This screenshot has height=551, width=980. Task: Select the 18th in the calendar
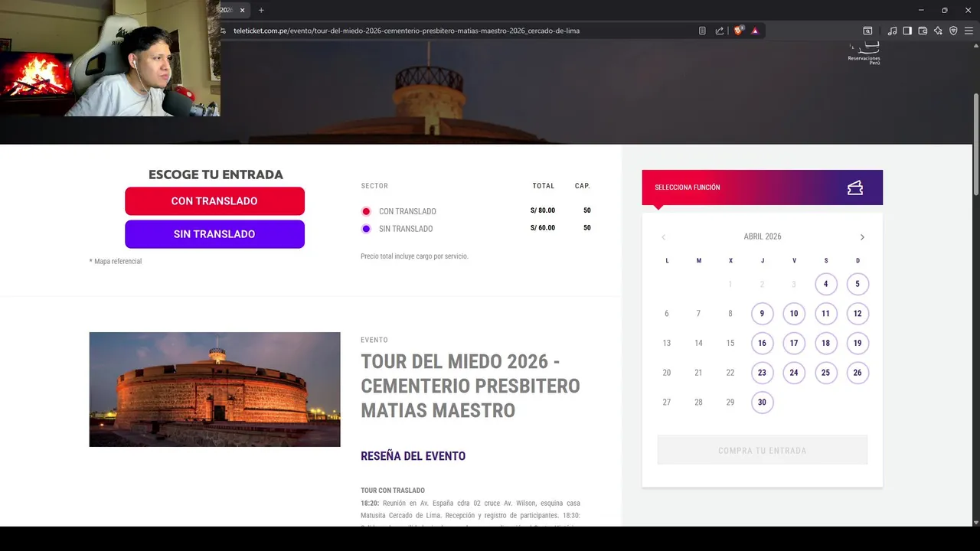click(x=825, y=344)
